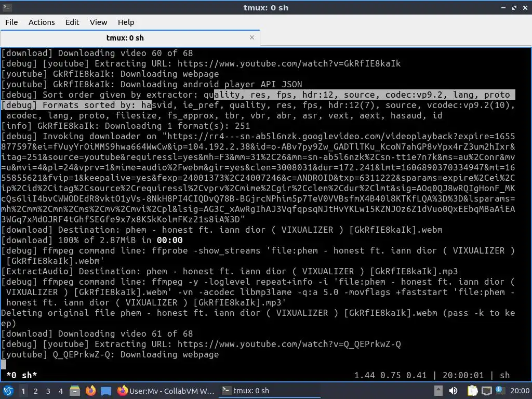Switch to workspace 4

tap(60, 391)
